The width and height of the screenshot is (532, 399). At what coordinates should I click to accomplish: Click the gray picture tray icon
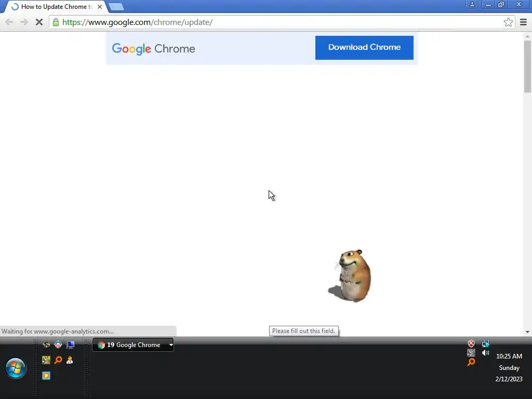(471, 353)
